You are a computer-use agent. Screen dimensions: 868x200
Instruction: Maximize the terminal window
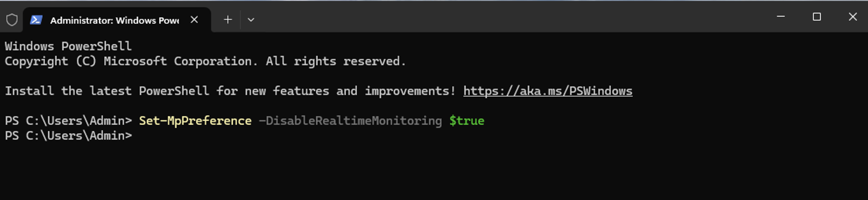[817, 17]
